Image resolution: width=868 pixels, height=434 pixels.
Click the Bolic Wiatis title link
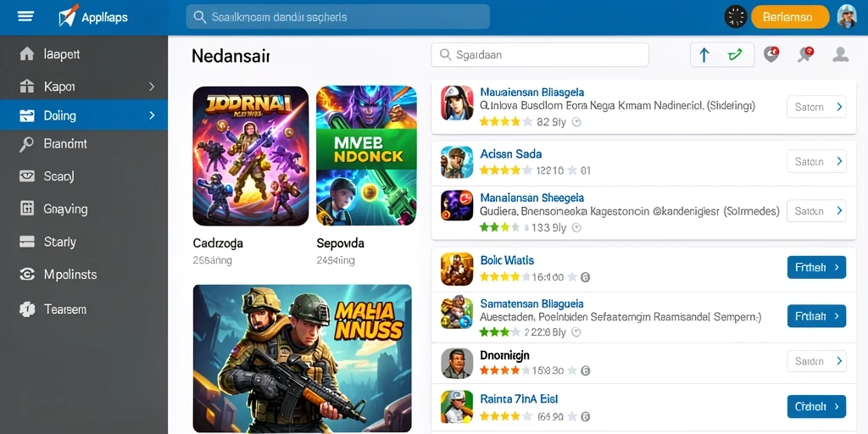[x=507, y=260]
